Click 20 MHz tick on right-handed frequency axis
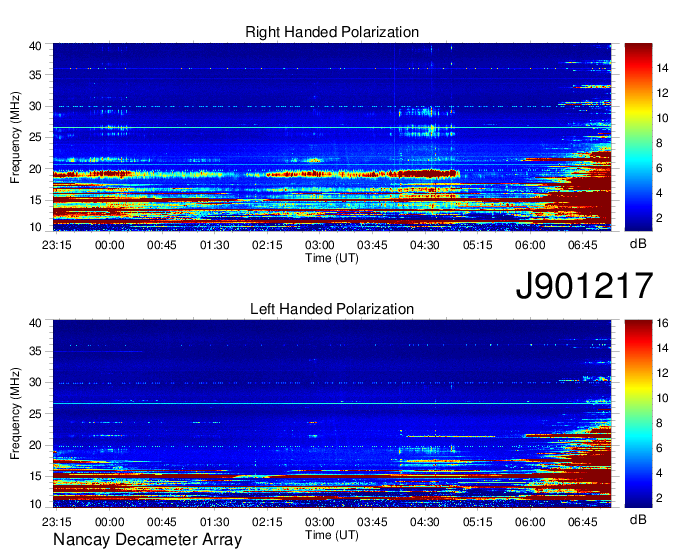The width and height of the screenshot is (680, 552). pyautogui.click(x=35, y=169)
